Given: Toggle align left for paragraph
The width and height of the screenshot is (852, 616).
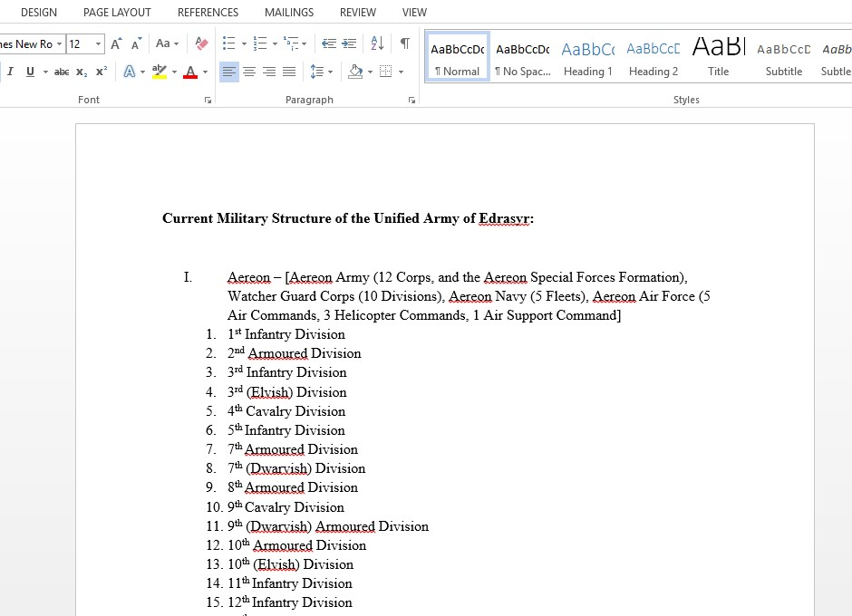Looking at the screenshot, I should pyautogui.click(x=229, y=72).
